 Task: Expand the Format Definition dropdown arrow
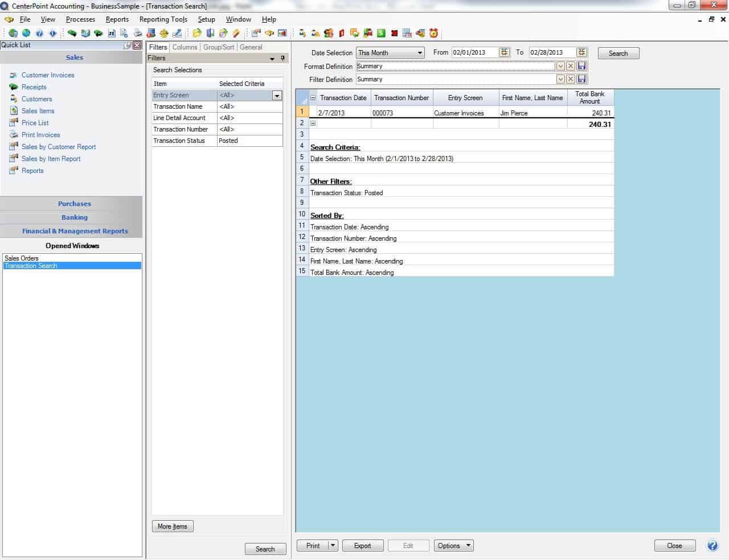coord(560,66)
